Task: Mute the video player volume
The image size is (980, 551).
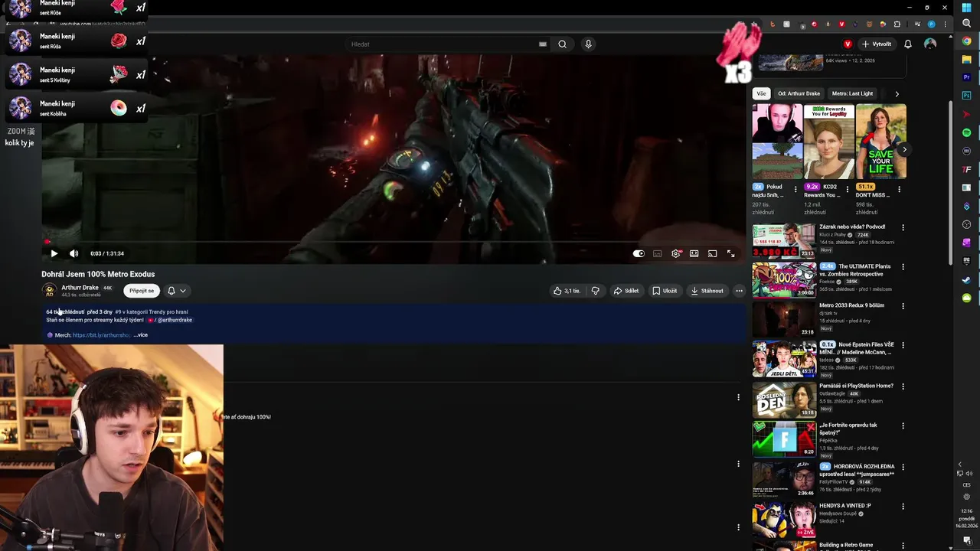Action: [73, 253]
